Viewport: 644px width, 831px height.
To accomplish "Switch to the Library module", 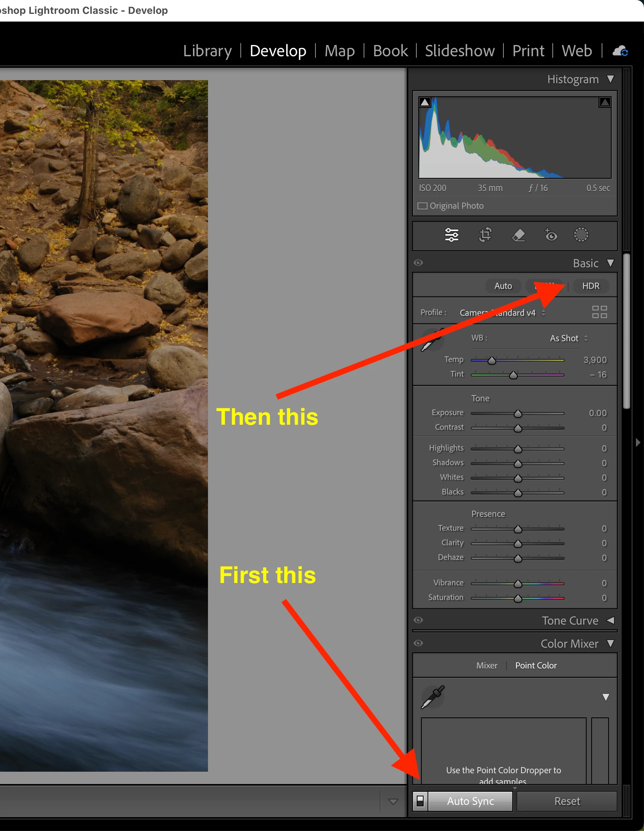I will (207, 51).
